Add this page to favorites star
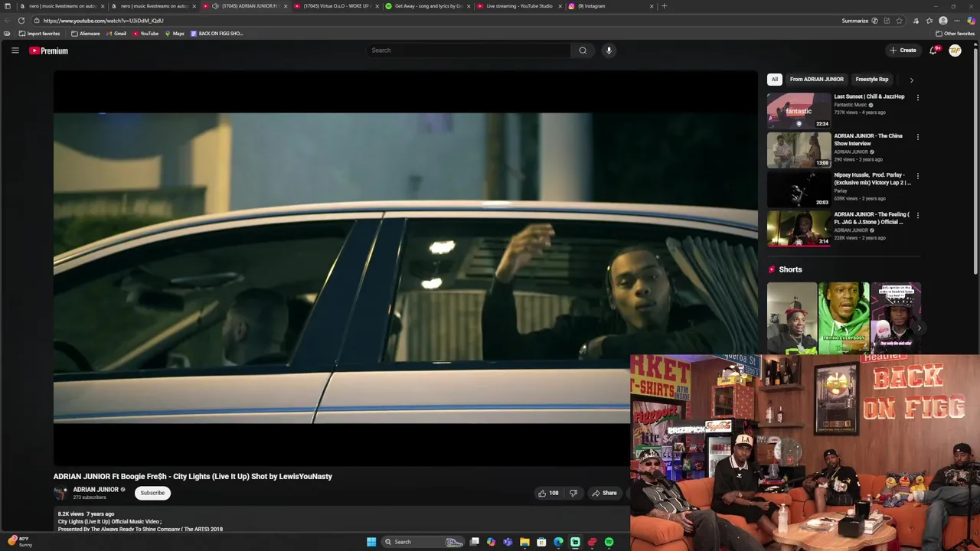Viewport: 980px width, 551px height. point(899,21)
